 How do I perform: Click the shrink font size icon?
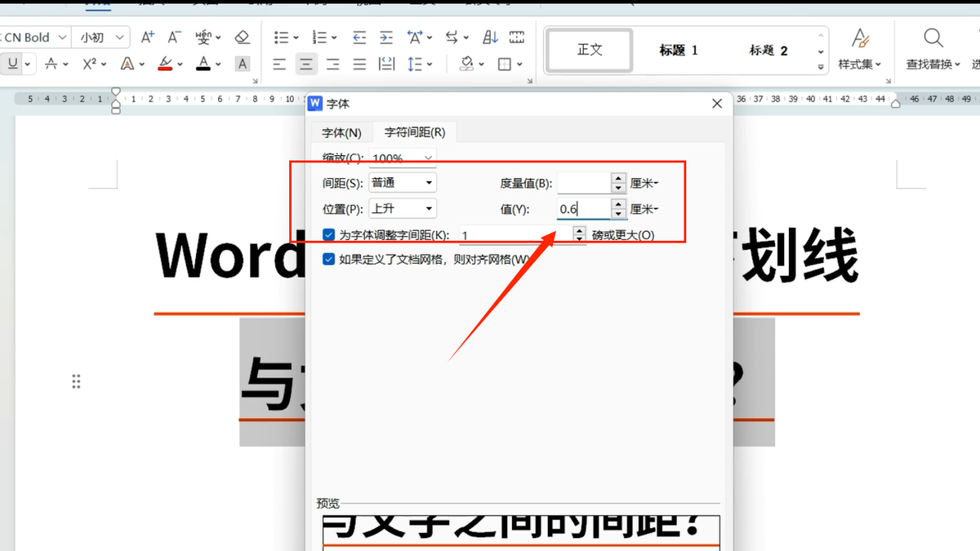[x=175, y=37]
